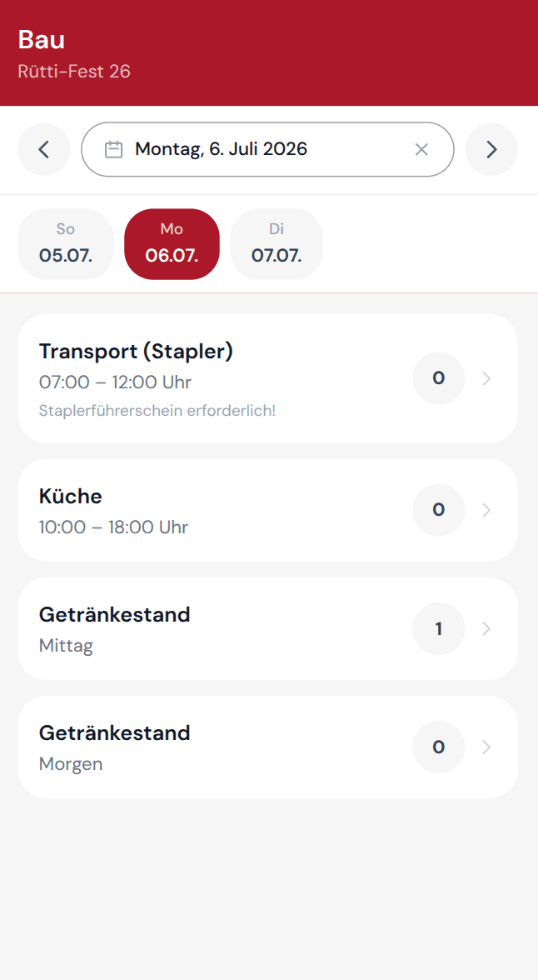Image resolution: width=538 pixels, height=980 pixels.
Task: Click the "0" badge on the Küche shift
Action: [x=438, y=510]
